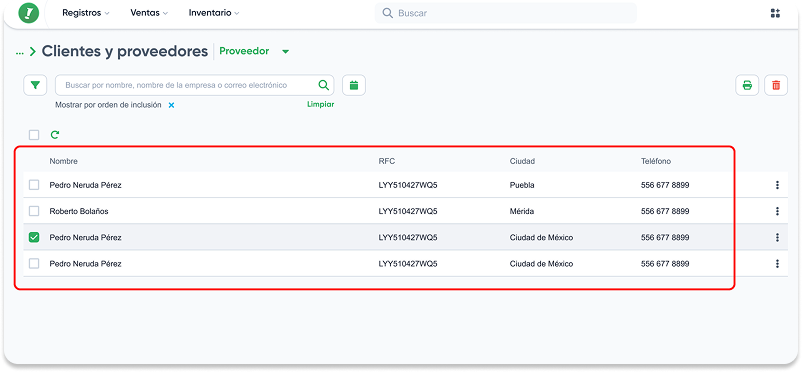The width and height of the screenshot is (802, 372).
Task: Click the breadcrumb ellipsis
Action: pyautogui.click(x=20, y=52)
